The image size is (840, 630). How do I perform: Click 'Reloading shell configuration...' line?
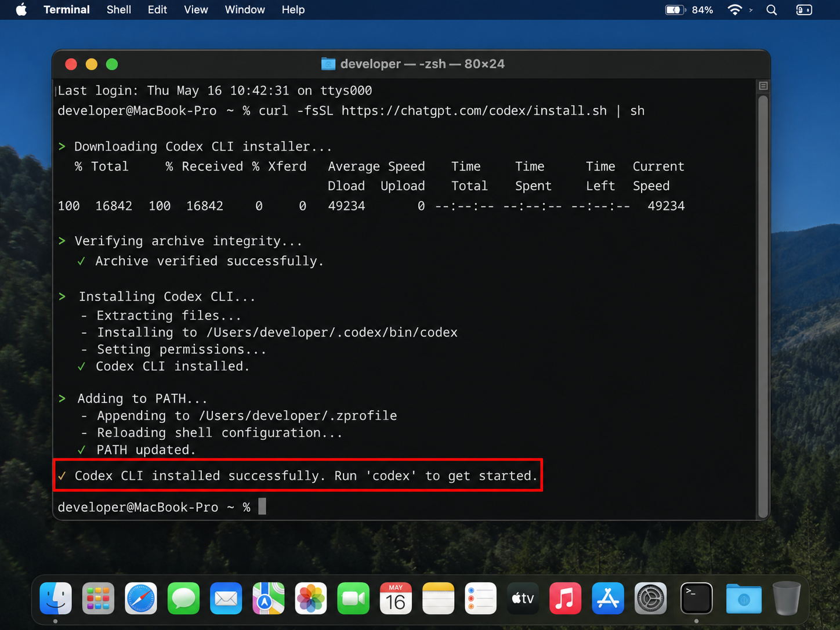220,433
